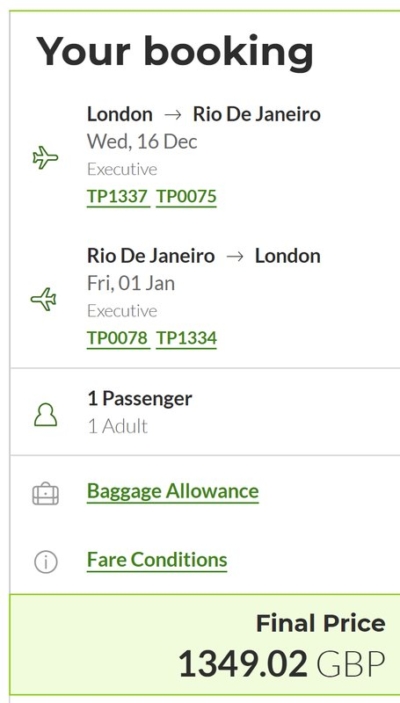Click the 1349.02 GBP final price
The image size is (400, 703).
click(x=282, y=664)
